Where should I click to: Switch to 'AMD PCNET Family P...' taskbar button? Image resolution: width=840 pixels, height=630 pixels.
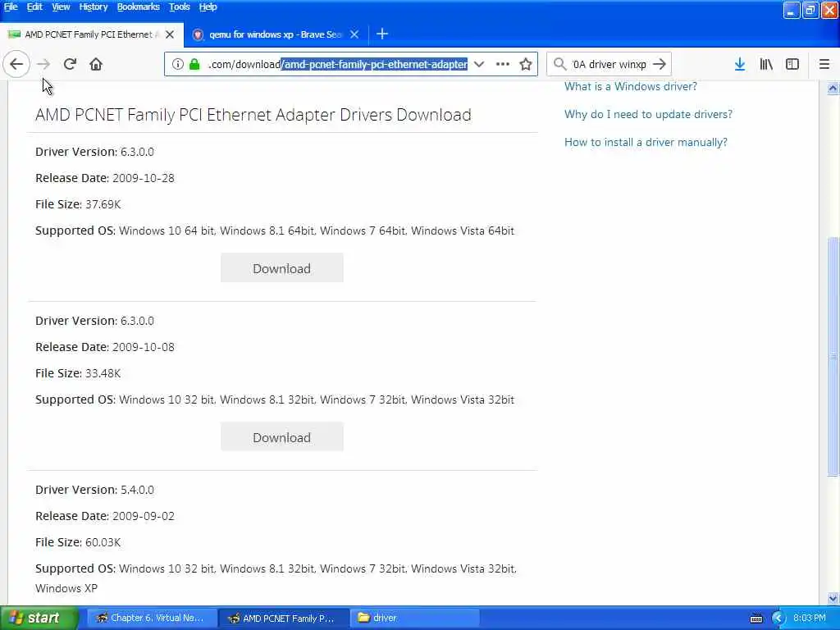[284, 618]
